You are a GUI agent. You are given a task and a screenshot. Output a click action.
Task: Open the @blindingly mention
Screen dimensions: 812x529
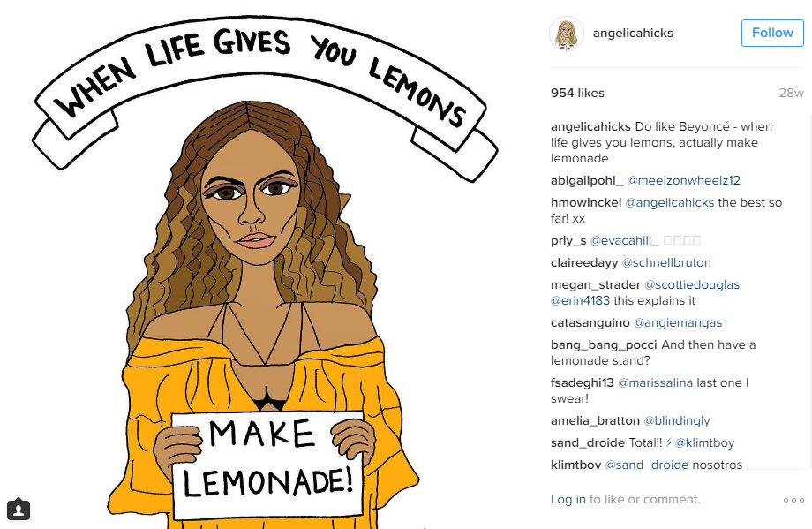pos(677,420)
